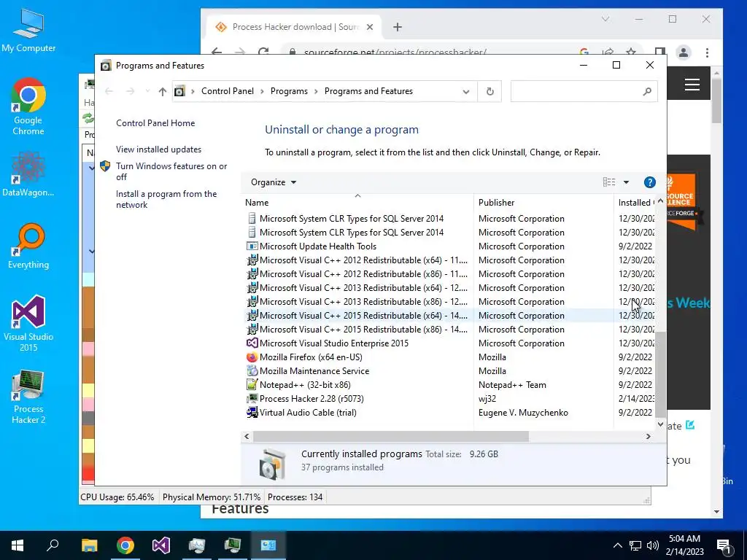Launch Visual Studio 2015 desktop shortcut
747x560 pixels.
pos(28,323)
